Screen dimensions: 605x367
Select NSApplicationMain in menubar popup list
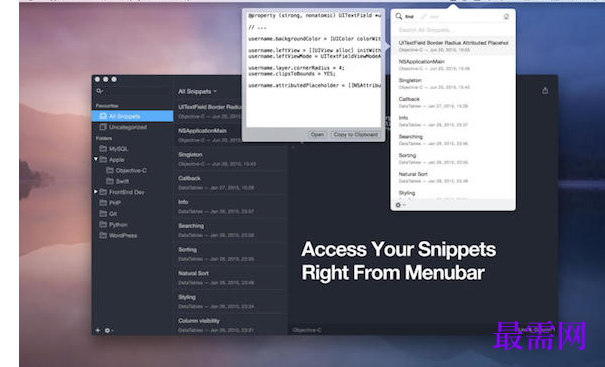pos(453,65)
